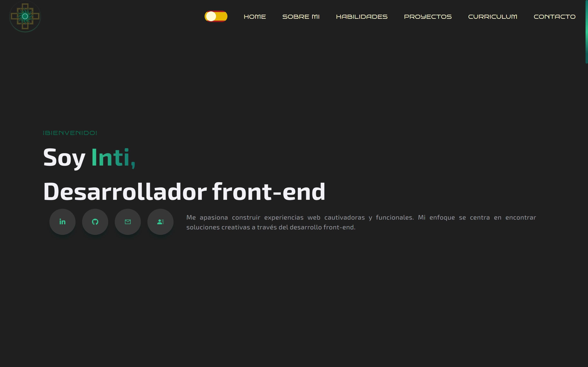This screenshot has width=588, height=367.
Task: Click the LinkedIn icon
Action: [x=62, y=222]
